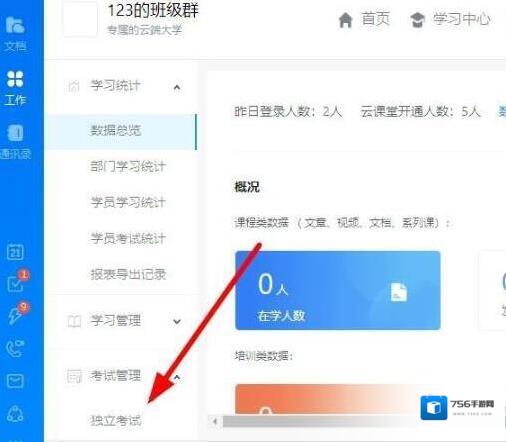The width and height of the screenshot is (506, 442).
Task: Click the blue 在学人数 card
Action: point(338,290)
